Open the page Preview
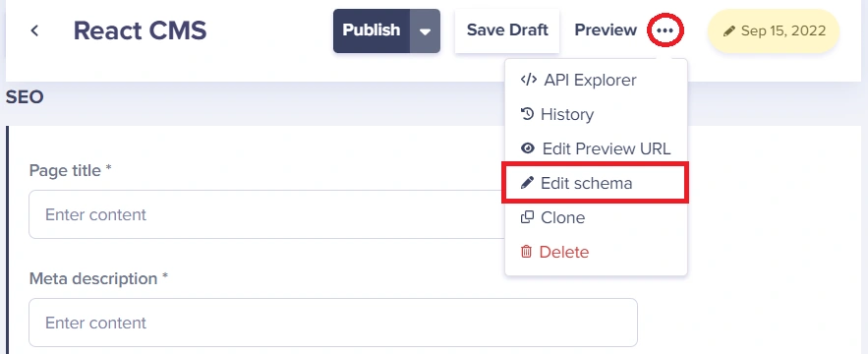Viewport: 868px width, 354px height. 606,29
